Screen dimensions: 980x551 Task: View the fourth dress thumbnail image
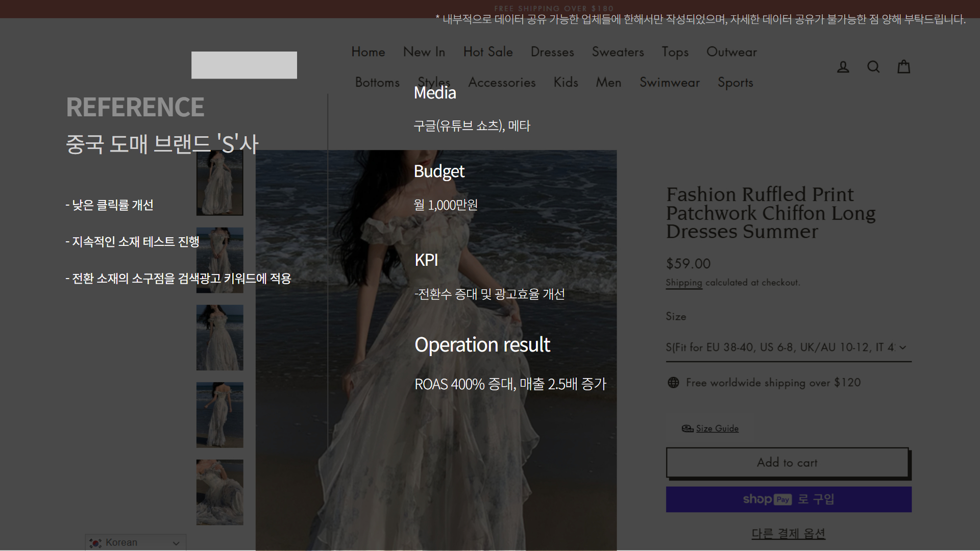(219, 415)
